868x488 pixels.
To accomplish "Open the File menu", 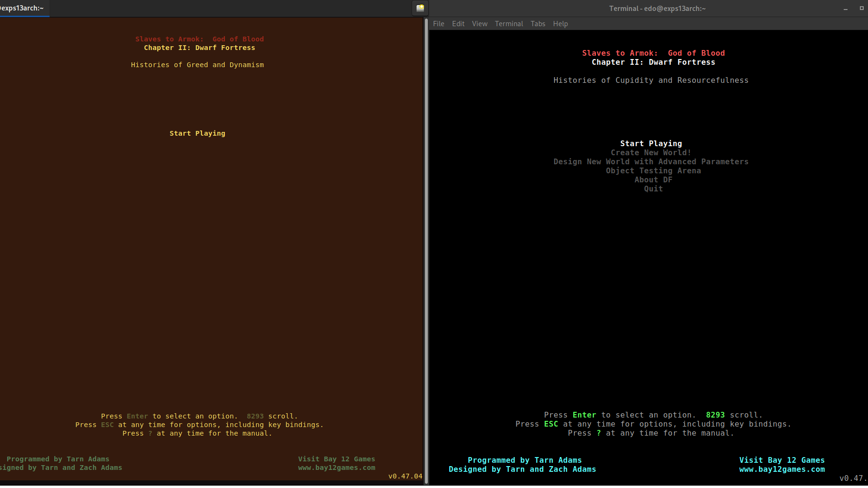I will click(438, 24).
